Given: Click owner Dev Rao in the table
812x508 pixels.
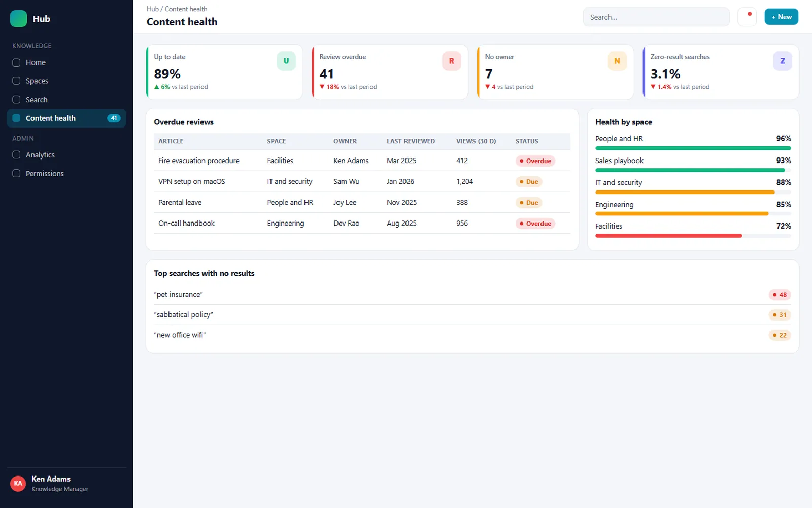Looking at the screenshot, I should tap(347, 224).
